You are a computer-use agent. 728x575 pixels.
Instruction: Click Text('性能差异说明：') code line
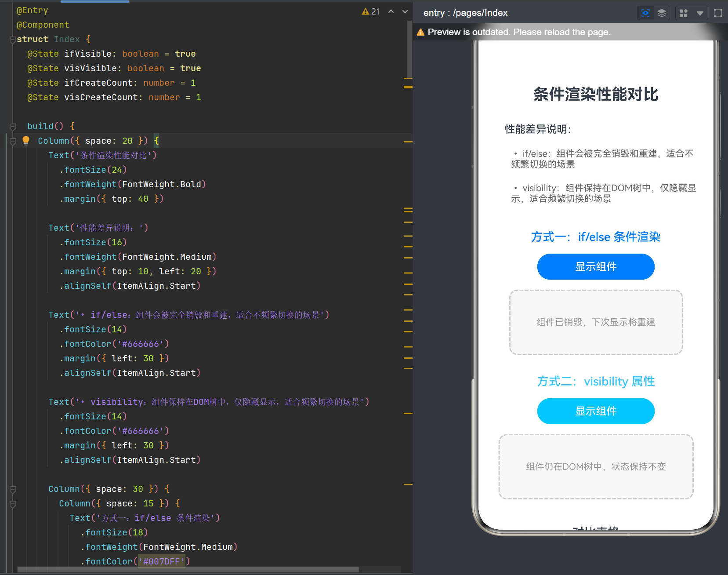(98, 228)
